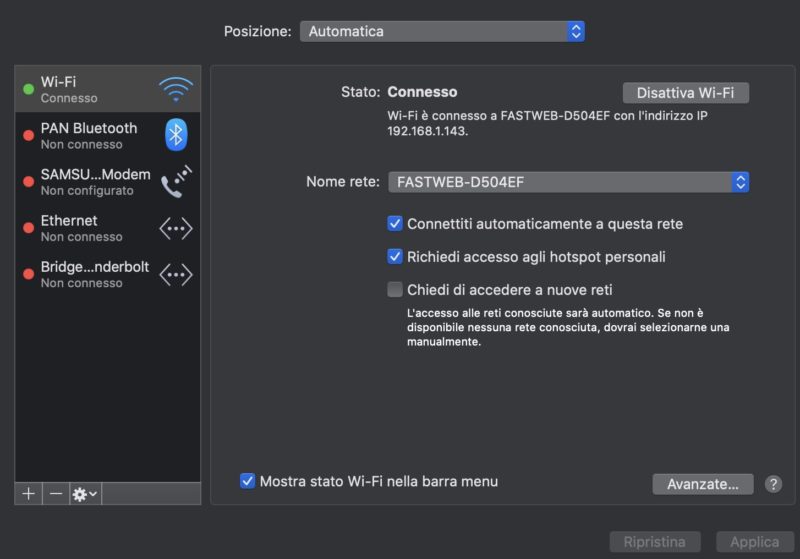Screen dimensions: 800x559
Task: Open the help question mark button
Action: tap(773, 484)
